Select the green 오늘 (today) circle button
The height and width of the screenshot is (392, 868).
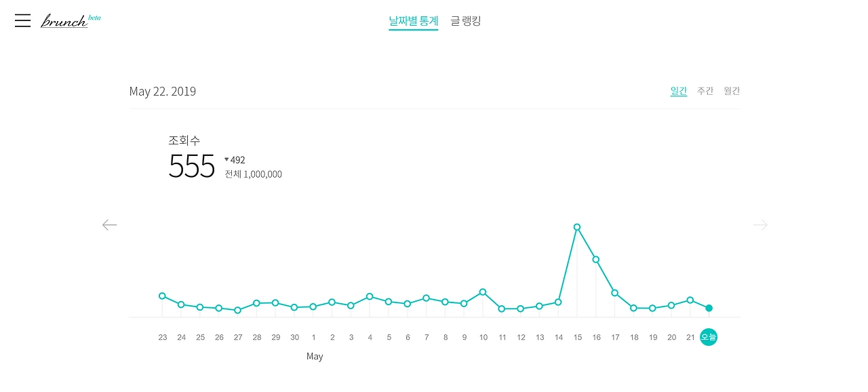click(709, 336)
